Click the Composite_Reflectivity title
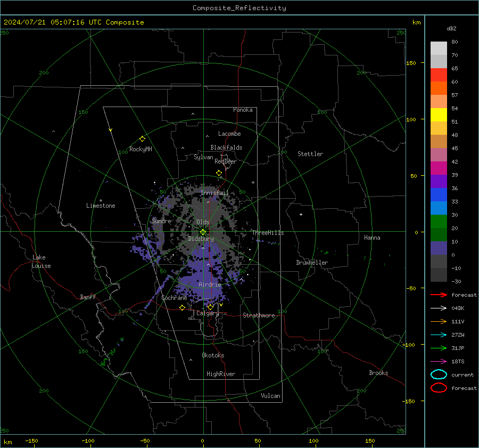This screenshot has width=479, height=448. [240, 8]
